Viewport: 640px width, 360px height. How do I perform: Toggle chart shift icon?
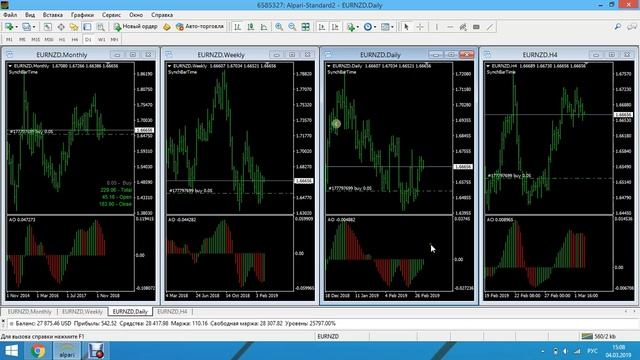point(335,27)
